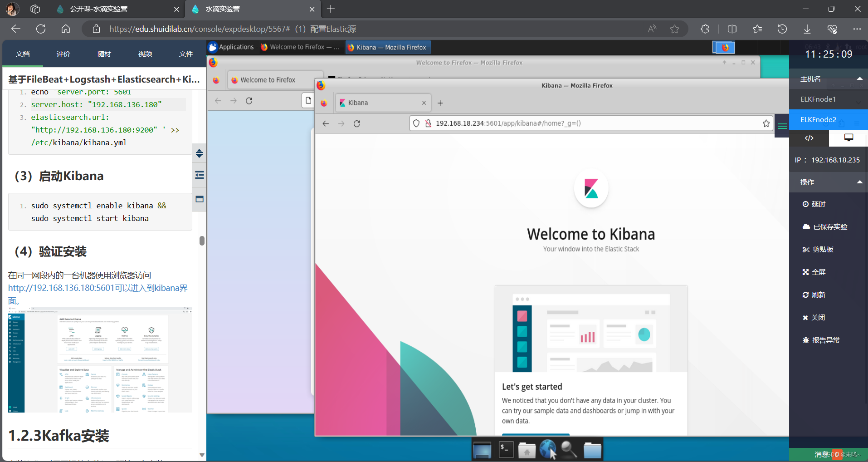The width and height of the screenshot is (868, 462).
Task: Toggle doc window layout icon
Action: coord(199,199)
